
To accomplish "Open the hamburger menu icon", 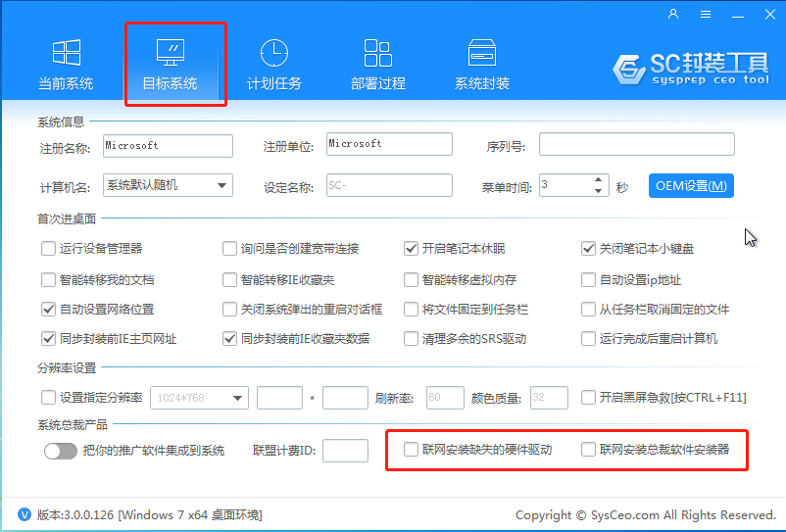I will pyautogui.click(x=706, y=14).
